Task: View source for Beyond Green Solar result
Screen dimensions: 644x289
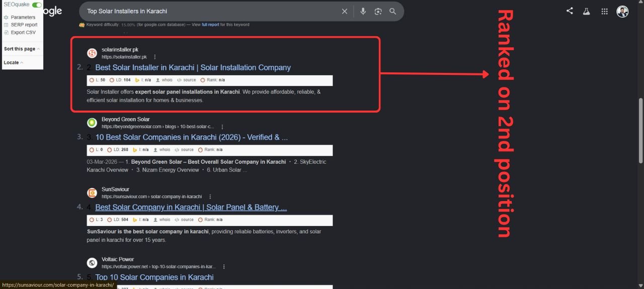Action: 184,150
